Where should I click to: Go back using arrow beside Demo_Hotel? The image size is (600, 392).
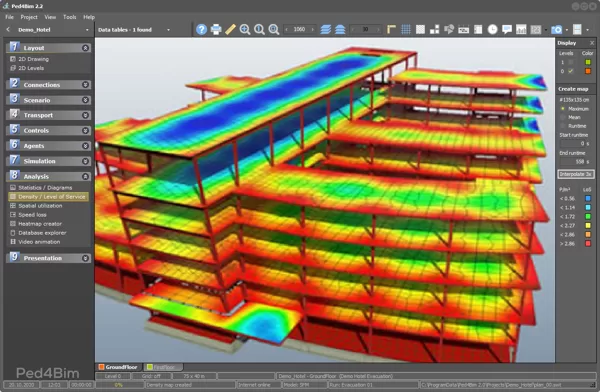[x=8, y=29]
